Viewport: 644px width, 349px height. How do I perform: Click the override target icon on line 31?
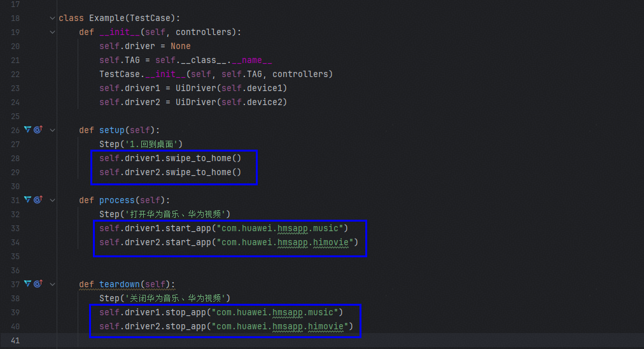tap(38, 199)
